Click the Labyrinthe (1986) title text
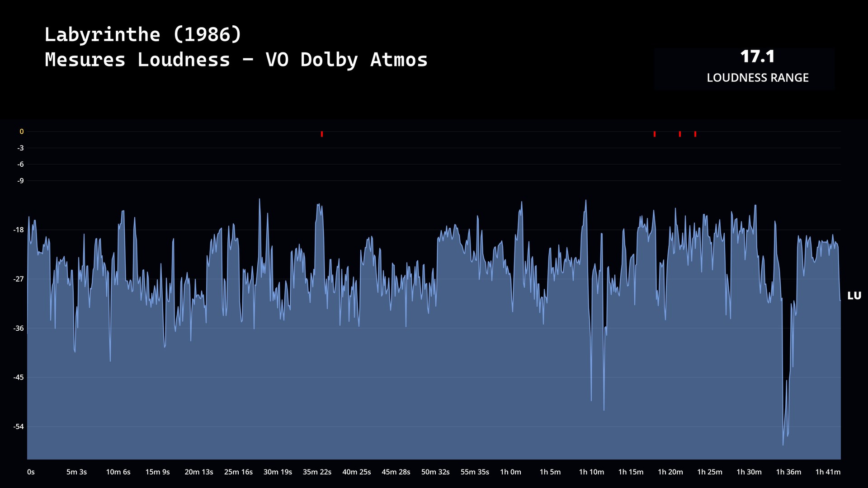Screen dimensions: 868x488 click(x=143, y=35)
